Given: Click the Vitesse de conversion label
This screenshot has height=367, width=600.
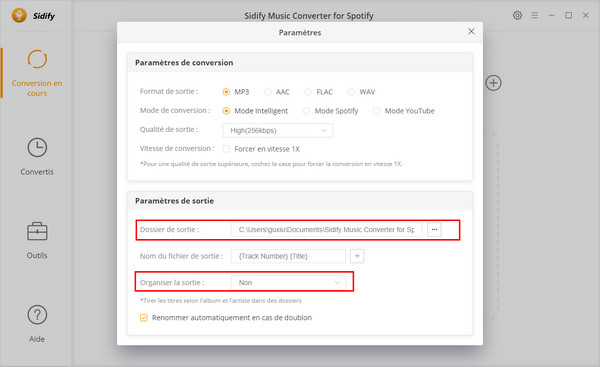Looking at the screenshot, I should [177, 148].
